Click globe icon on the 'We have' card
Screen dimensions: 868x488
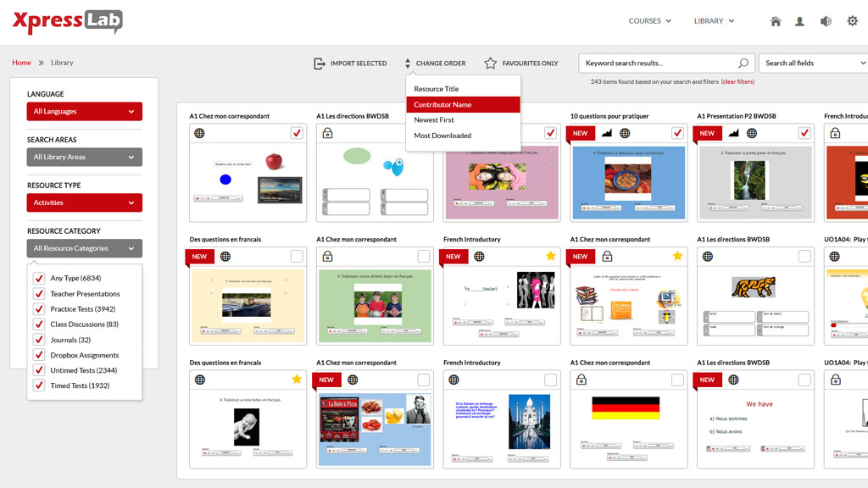(733, 380)
